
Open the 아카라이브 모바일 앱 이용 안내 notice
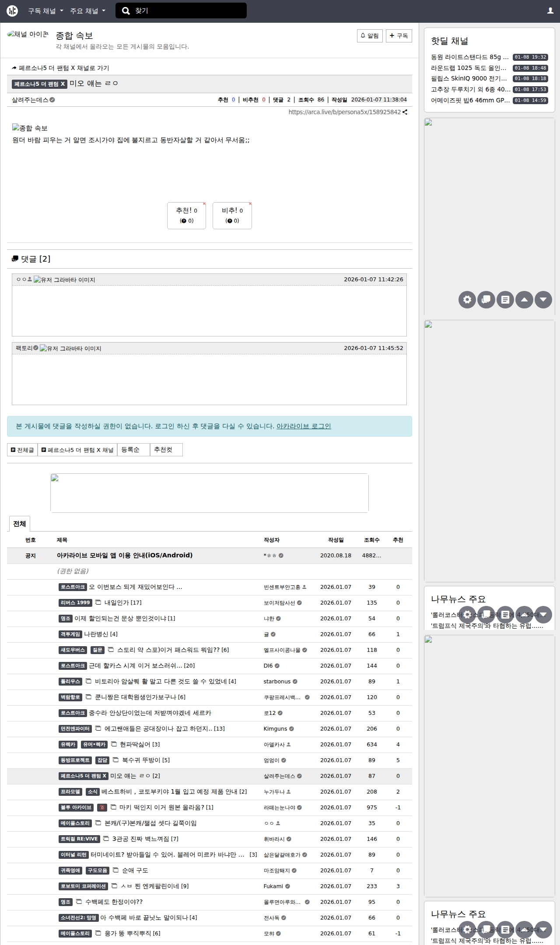[x=125, y=555]
